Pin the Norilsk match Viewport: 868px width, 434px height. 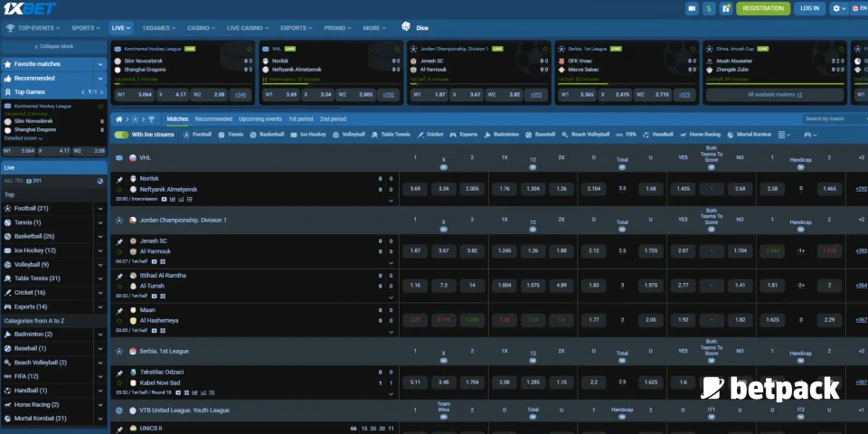[118, 179]
